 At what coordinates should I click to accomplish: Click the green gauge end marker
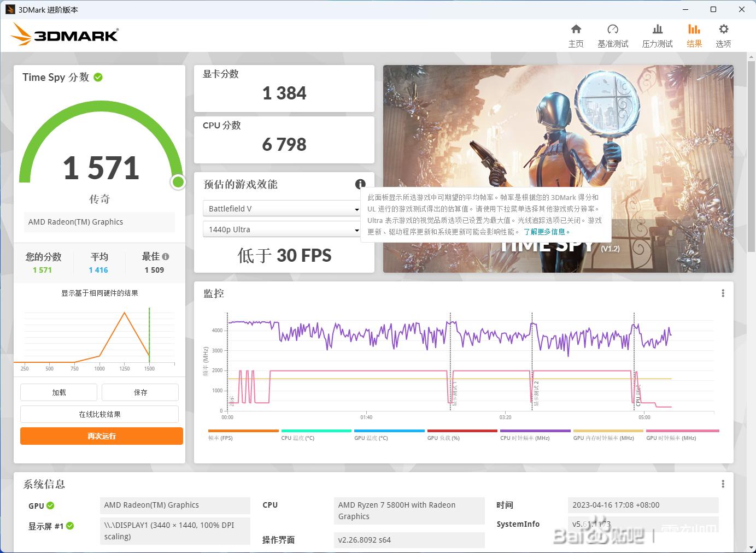(x=178, y=182)
